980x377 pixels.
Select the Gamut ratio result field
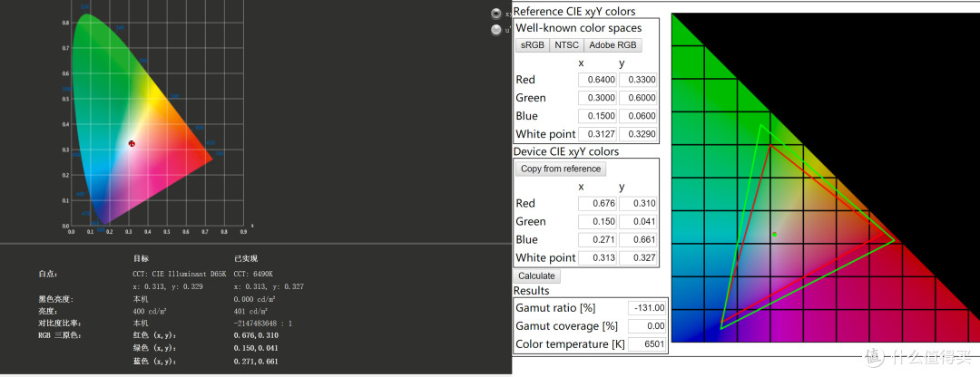click(647, 308)
